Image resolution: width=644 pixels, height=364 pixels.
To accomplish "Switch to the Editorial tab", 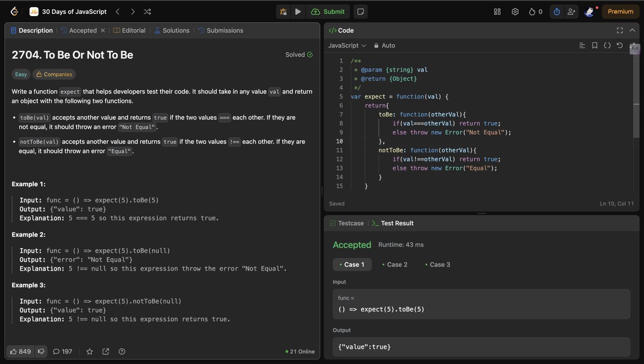I will click(x=129, y=31).
